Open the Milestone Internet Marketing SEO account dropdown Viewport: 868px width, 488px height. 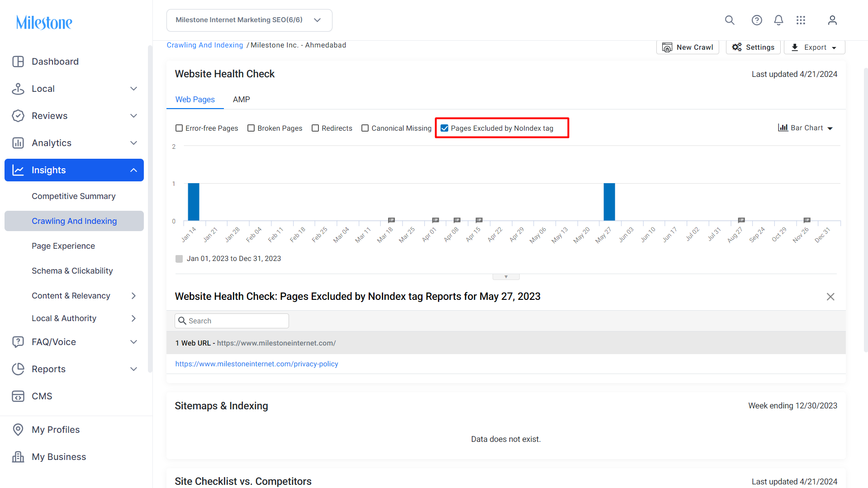[249, 20]
